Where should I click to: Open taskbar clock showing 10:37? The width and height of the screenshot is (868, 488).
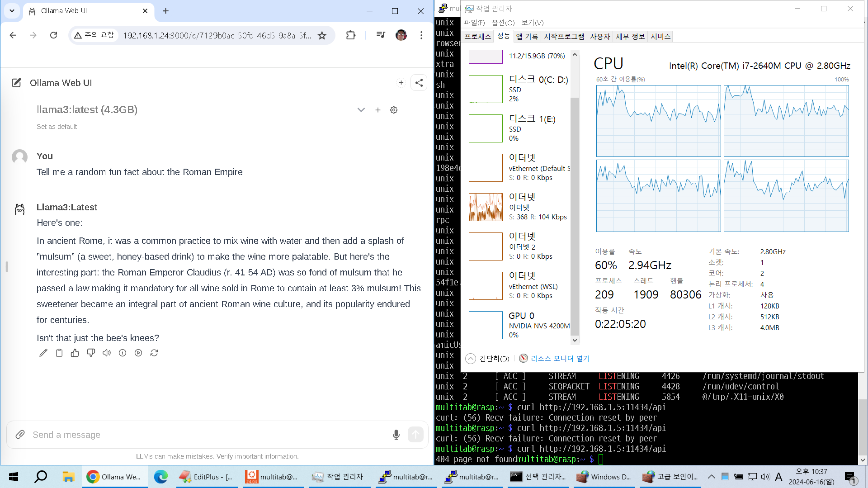[x=811, y=477]
